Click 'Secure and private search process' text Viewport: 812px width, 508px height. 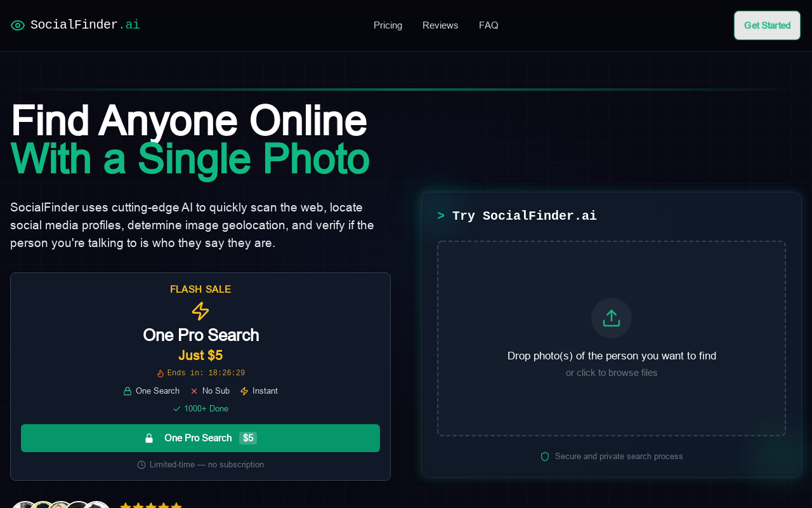click(619, 457)
